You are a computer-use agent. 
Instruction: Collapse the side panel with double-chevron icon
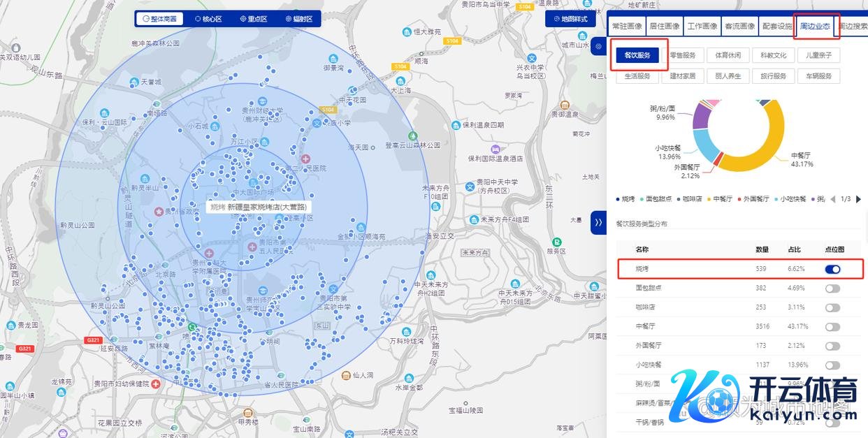(x=598, y=222)
